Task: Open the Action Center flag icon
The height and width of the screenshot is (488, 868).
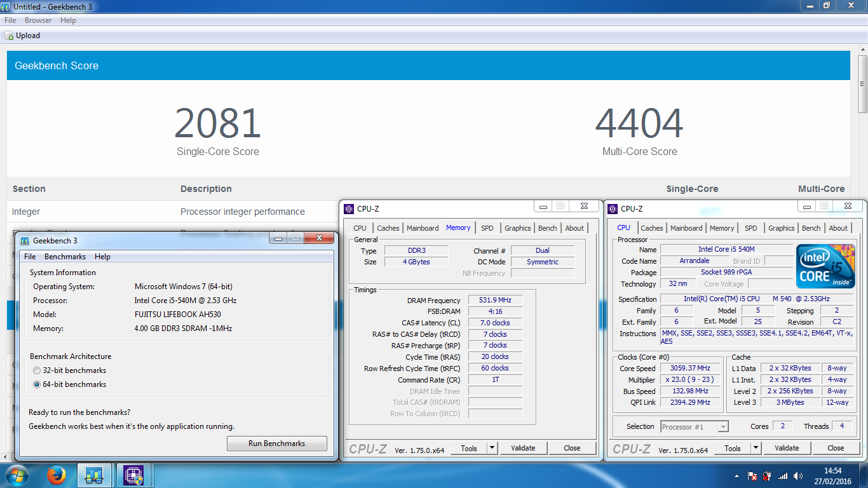Action: tap(752, 476)
